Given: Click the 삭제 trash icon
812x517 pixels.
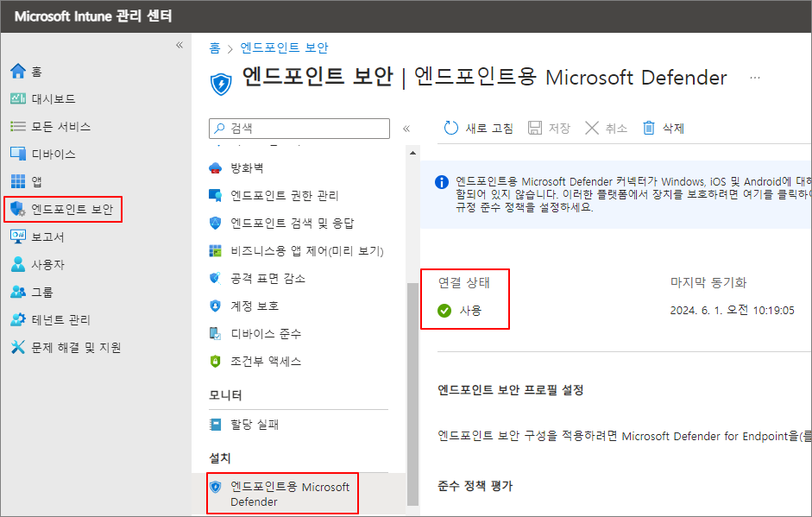Looking at the screenshot, I should pos(649,128).
